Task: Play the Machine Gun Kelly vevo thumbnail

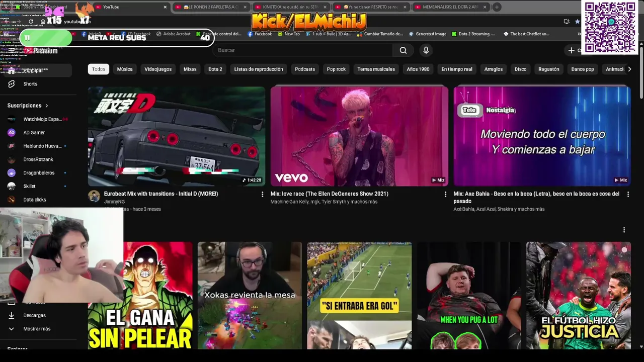Action: [359, 136]
